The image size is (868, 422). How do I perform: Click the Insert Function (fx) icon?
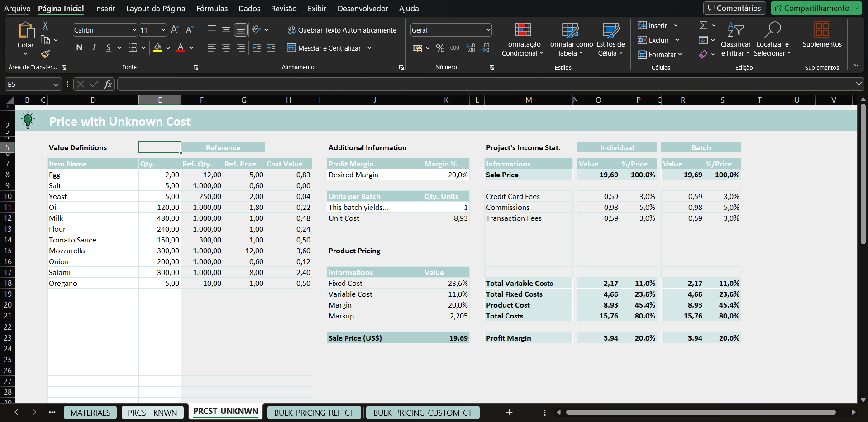tap(108, 84)
